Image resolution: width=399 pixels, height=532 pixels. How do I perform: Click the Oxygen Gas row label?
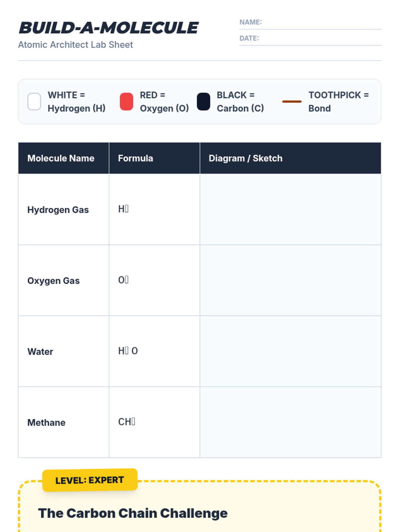coord(54,281)
